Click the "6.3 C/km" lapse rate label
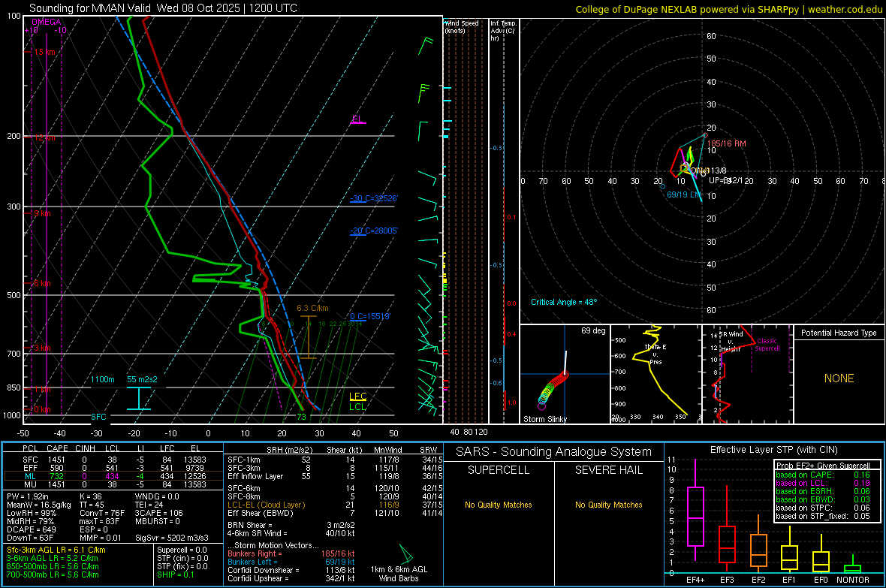 point(312,308)
